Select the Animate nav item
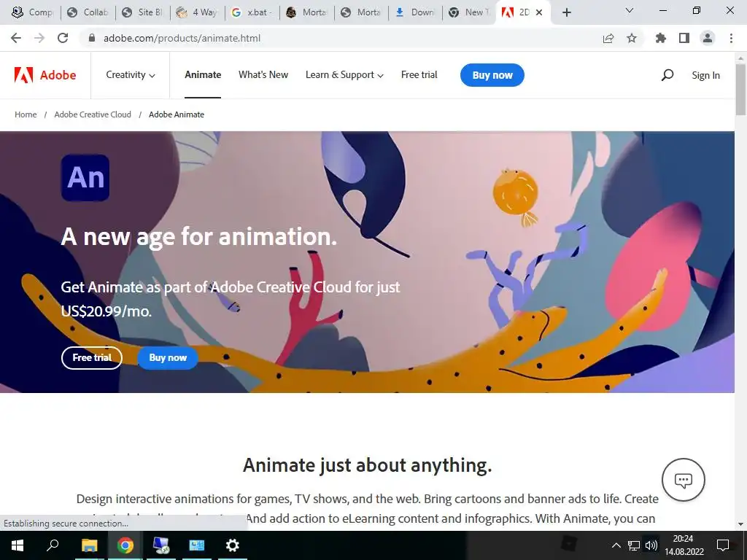 pos(203,75)
